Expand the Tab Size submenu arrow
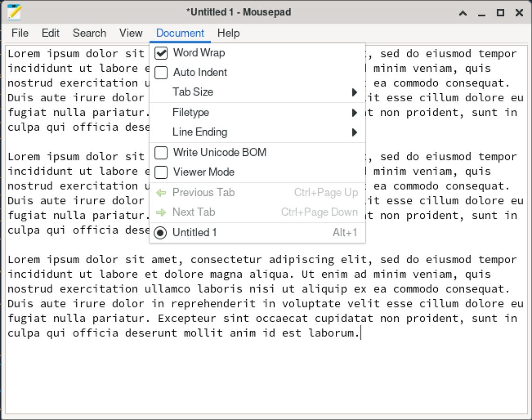 point(355,92)
